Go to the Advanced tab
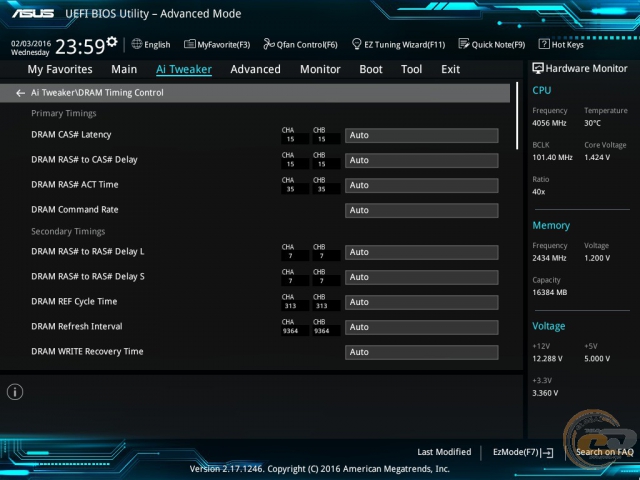640x480 pixels. [x=256, y=69]
